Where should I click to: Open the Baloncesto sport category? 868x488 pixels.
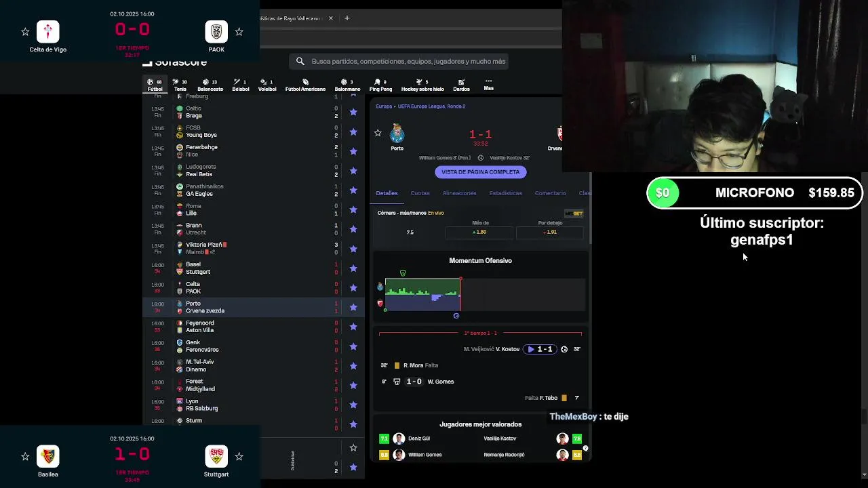[x=210, y=85]
